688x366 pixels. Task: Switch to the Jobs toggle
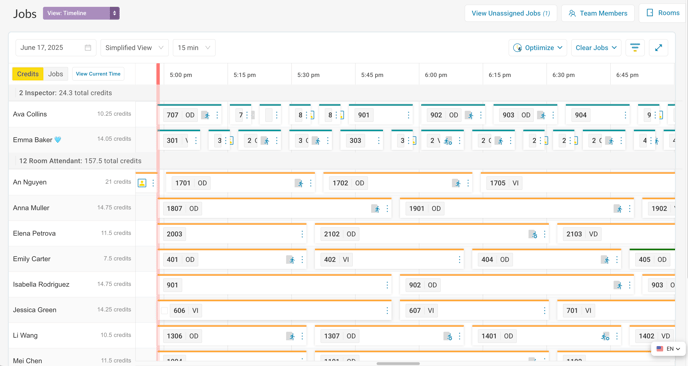(55, 74)
